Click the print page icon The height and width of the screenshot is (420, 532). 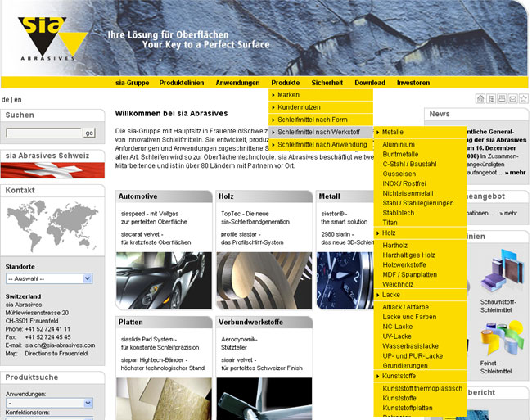click(x=502, y=99)
